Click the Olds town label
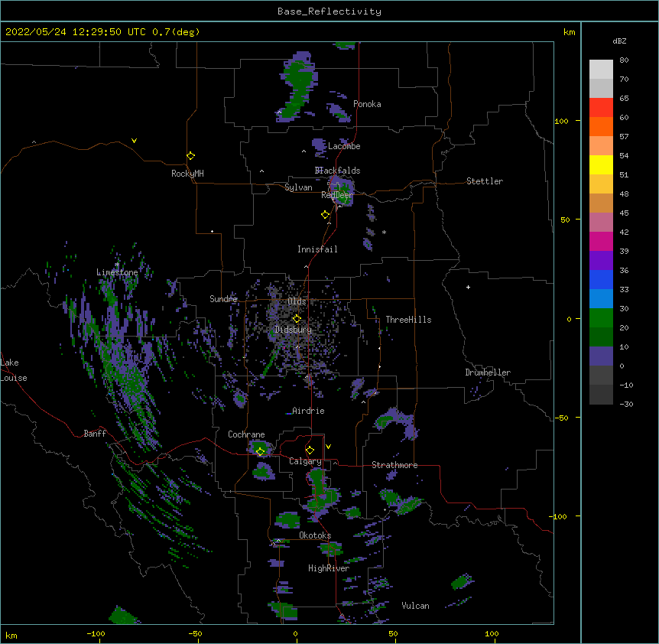This screenshot has width=659, height=644. tap(297, 301)
